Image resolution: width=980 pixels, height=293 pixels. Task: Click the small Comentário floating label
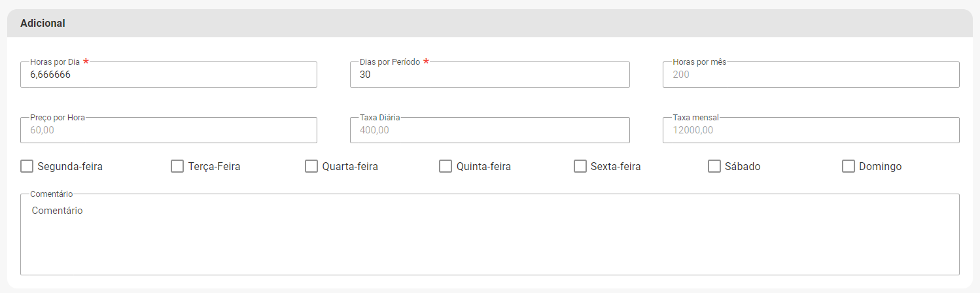[x=52, y=194]
